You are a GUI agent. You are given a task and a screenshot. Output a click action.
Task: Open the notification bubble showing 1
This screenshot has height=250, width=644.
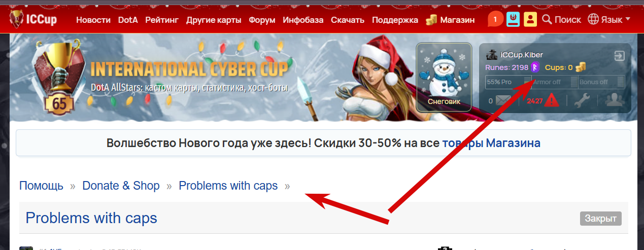click(x=495, y=20)
